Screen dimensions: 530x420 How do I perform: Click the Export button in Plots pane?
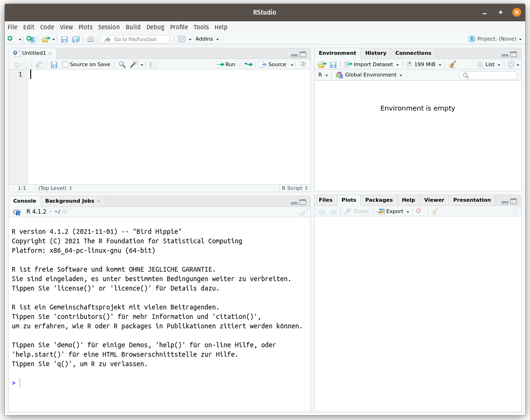click(394, 212)
